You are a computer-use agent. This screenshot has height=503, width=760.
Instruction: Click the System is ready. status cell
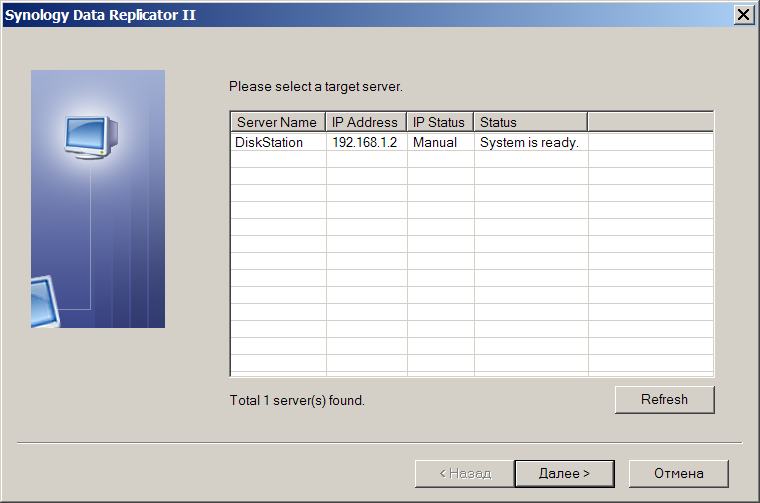coord(529,142)
